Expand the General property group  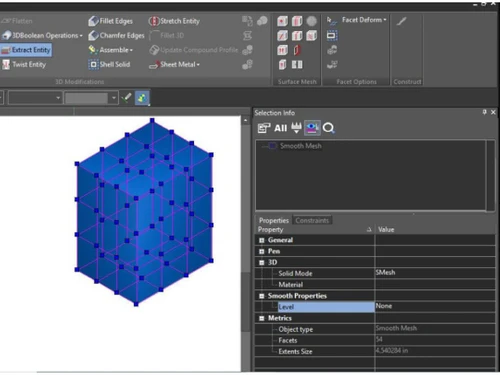262,240
